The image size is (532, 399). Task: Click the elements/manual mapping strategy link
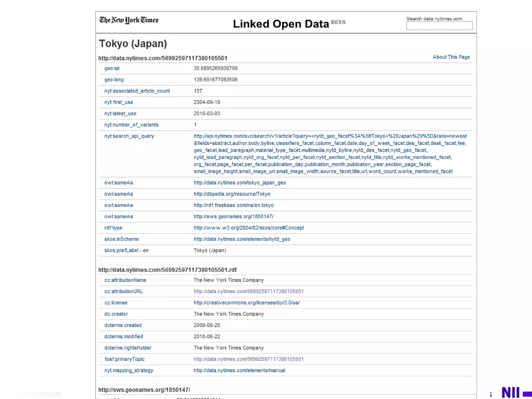(x=239, y=370)
